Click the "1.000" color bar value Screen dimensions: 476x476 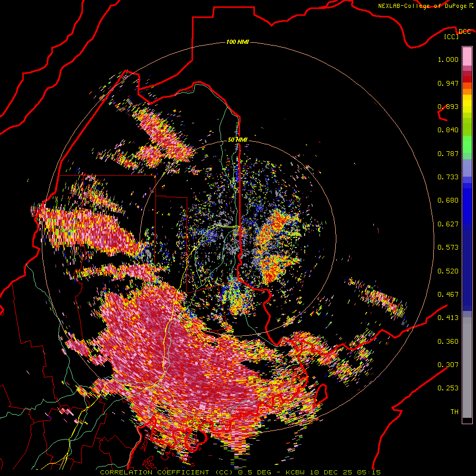[448, 59]
